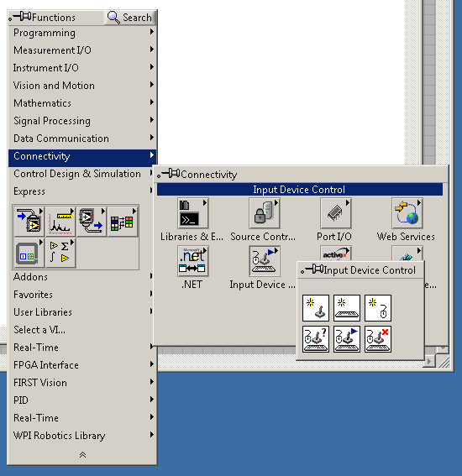Click the Programming submenu arrow
This screenshot has height=476, width=462.
click(152, 32)
